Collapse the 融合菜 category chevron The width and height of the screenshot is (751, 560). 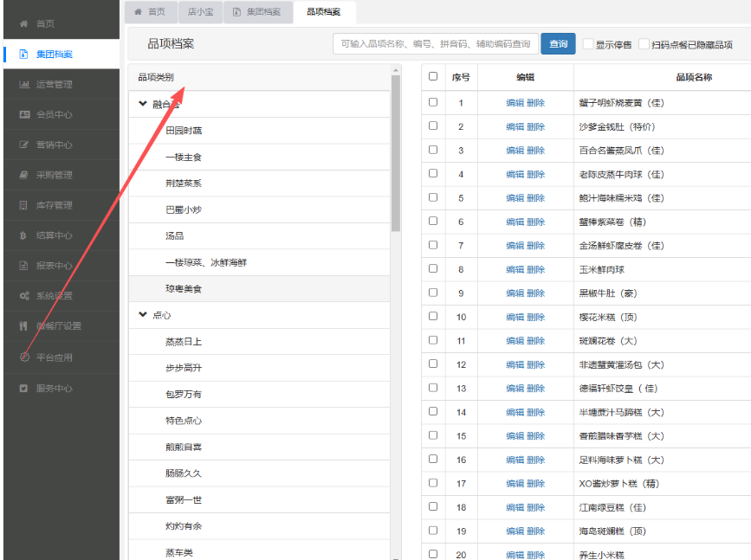(x=143, y=104)
